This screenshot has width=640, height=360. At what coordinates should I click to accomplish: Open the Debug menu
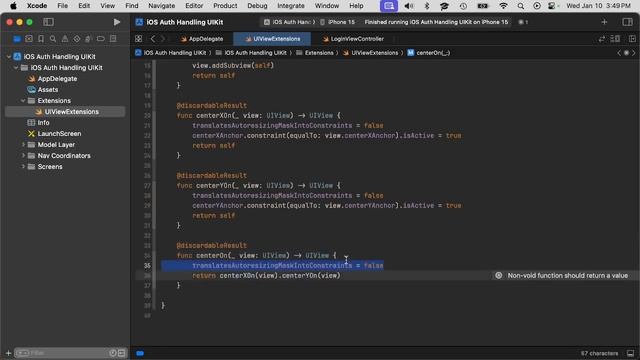tap(257, 6)
